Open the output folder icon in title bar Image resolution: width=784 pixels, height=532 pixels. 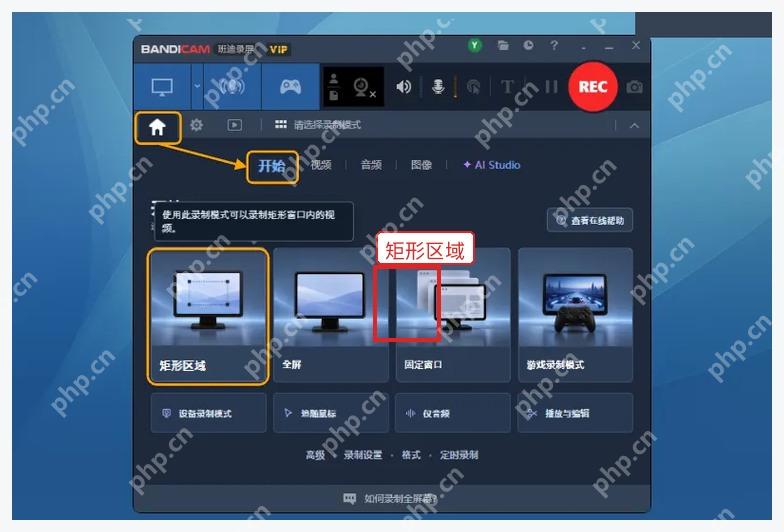pos(503,46)
